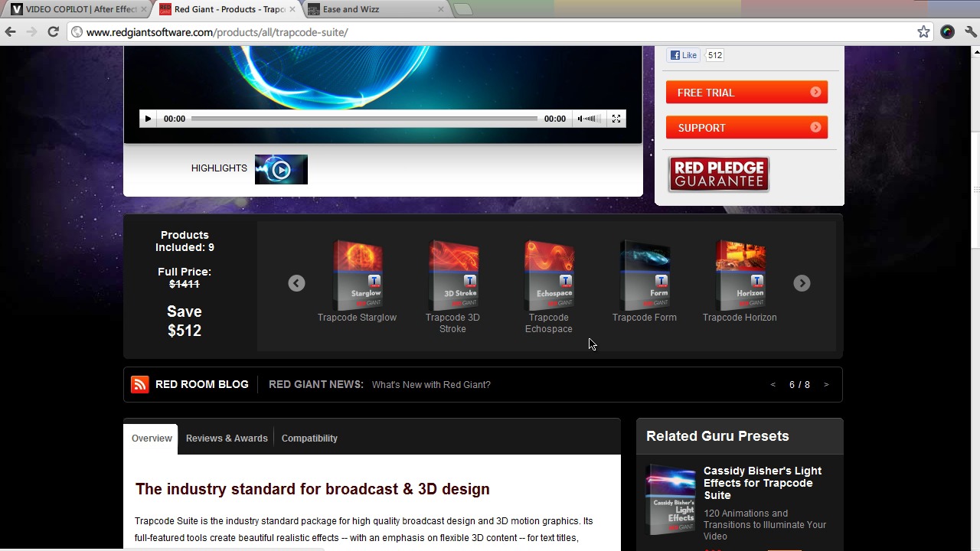Toggle video fullscreen mode
The width and height of the screenshot is (980, 551).
pos(616,119)
